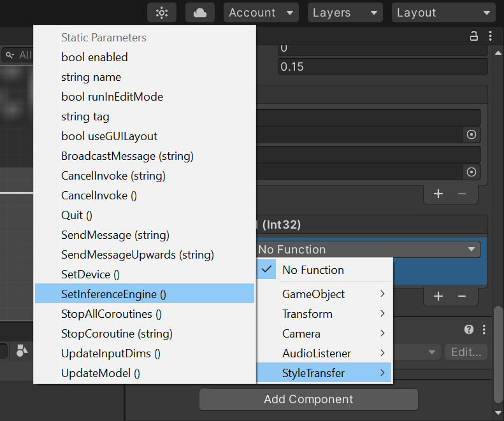Viewport: 504px width, 421px height.
Task: Open cloud services via the cloud icon
Action: 200,13
